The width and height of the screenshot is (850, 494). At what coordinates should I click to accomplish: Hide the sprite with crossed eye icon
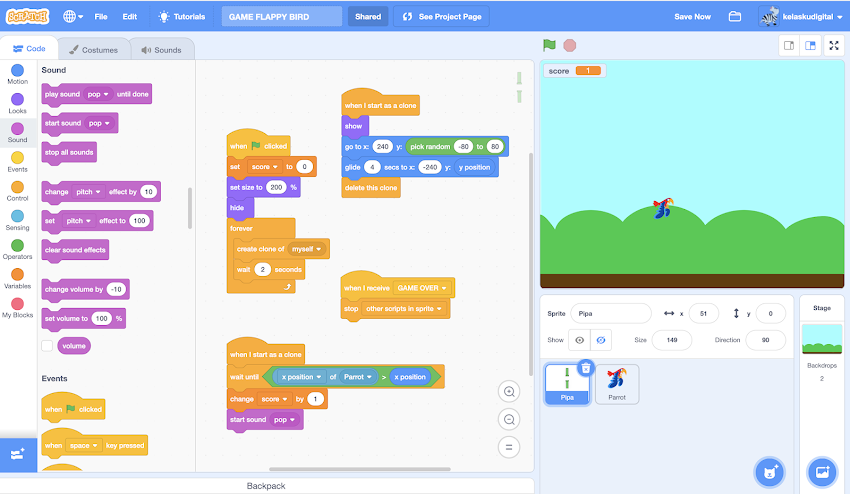(x=601, y=340)
